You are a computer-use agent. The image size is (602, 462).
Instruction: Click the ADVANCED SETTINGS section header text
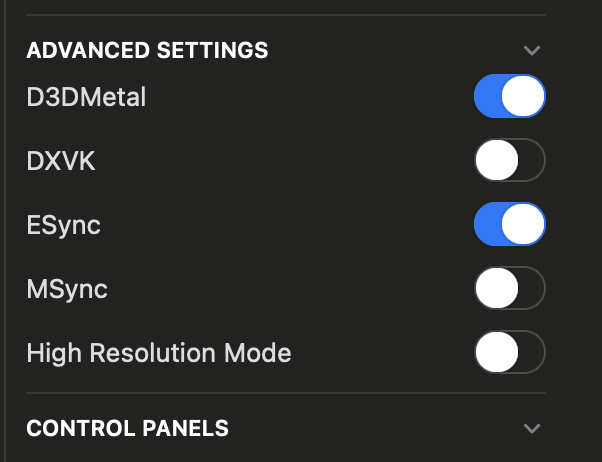[147, 50]
